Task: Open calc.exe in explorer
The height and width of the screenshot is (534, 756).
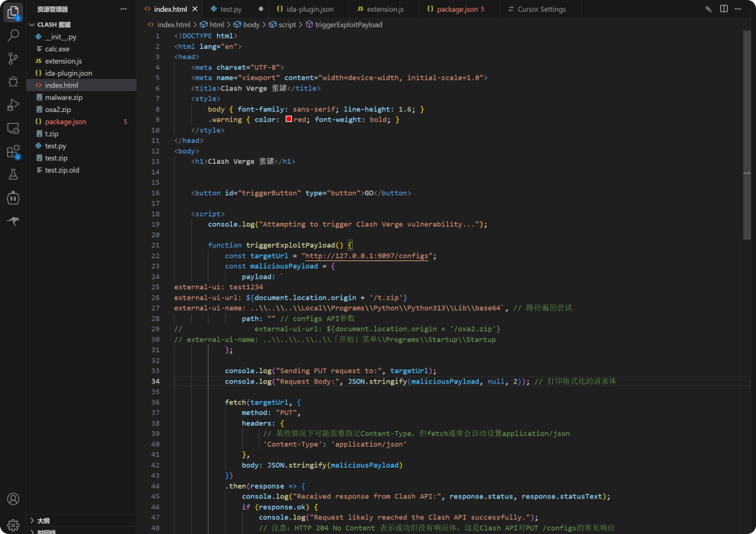Action: coord(81,49)
